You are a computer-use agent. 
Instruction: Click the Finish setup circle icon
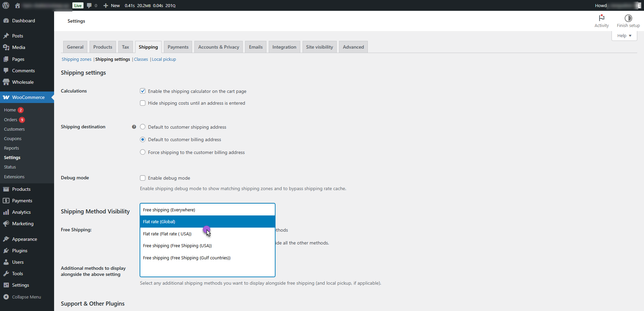tap(628, 18)
